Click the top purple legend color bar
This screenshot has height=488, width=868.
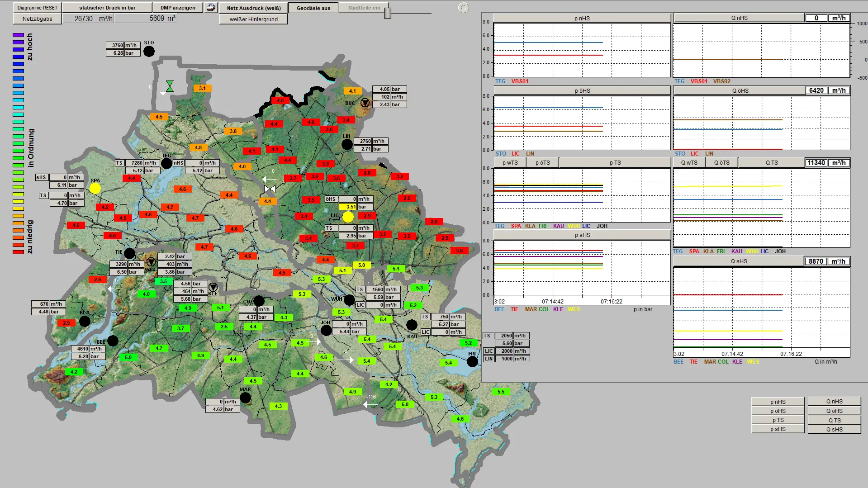pyautogui.click(x=18, y=35)
